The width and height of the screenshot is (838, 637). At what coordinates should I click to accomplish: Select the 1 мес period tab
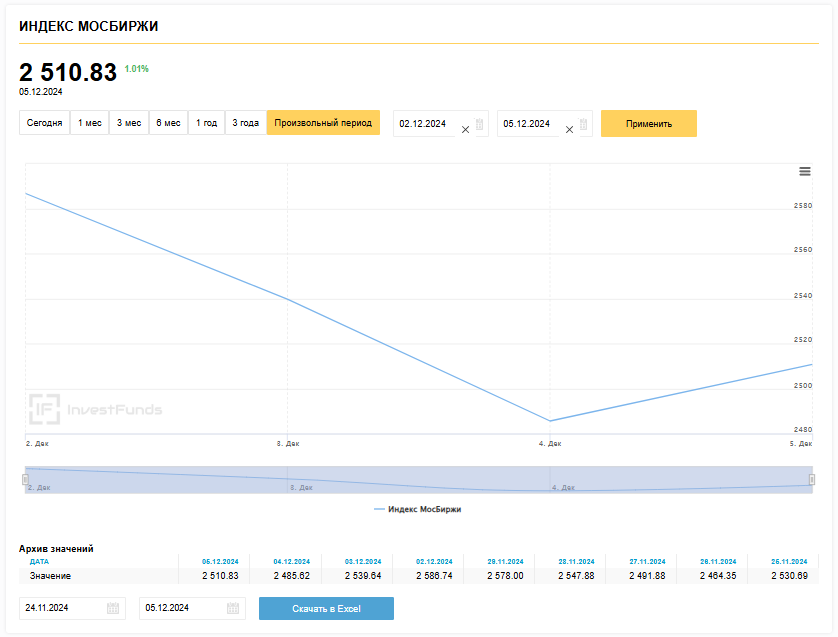pyautogui.click(x=90, y=123)
